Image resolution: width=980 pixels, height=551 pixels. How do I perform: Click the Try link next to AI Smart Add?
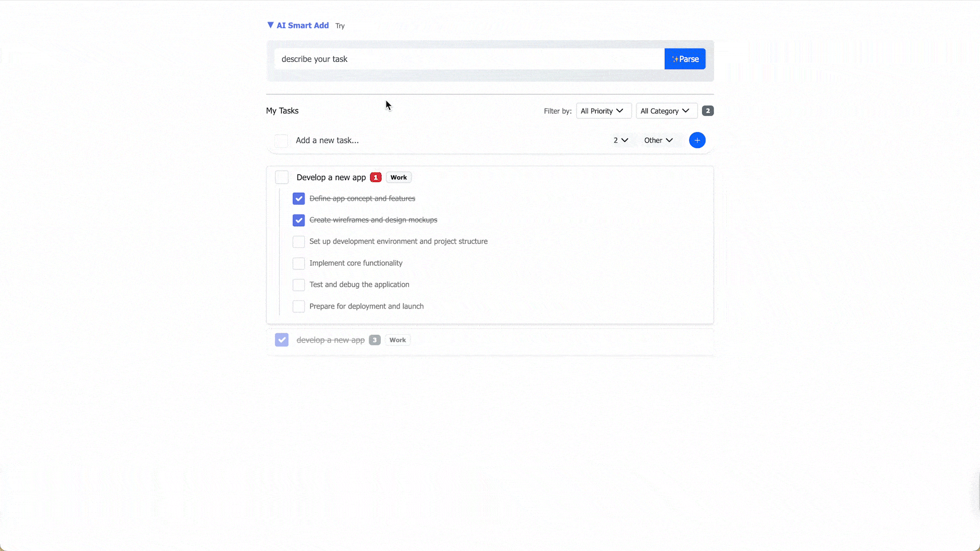coord(339,26)
